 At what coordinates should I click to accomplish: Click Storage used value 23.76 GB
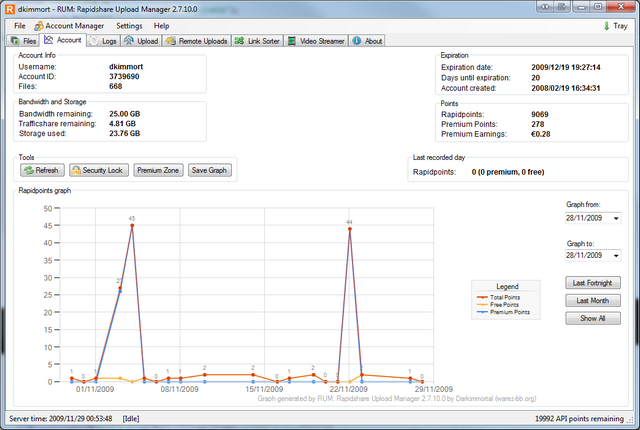tap(124, 133)
